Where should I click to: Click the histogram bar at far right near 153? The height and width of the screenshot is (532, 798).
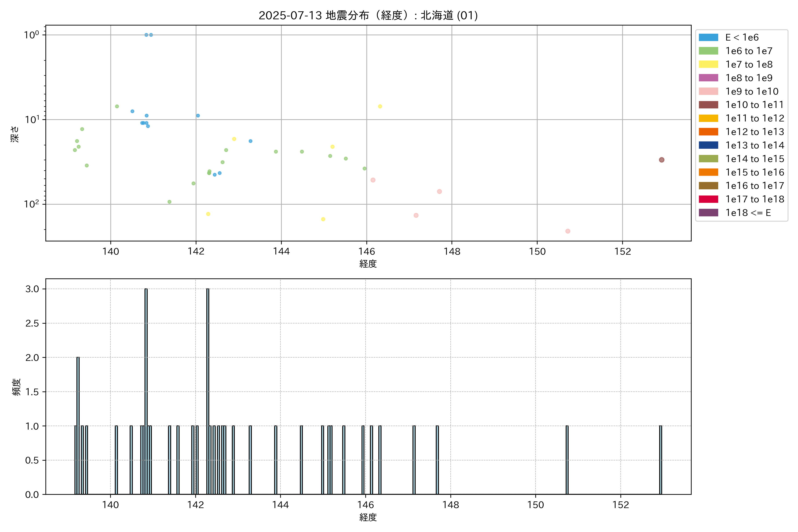point(661,460)
